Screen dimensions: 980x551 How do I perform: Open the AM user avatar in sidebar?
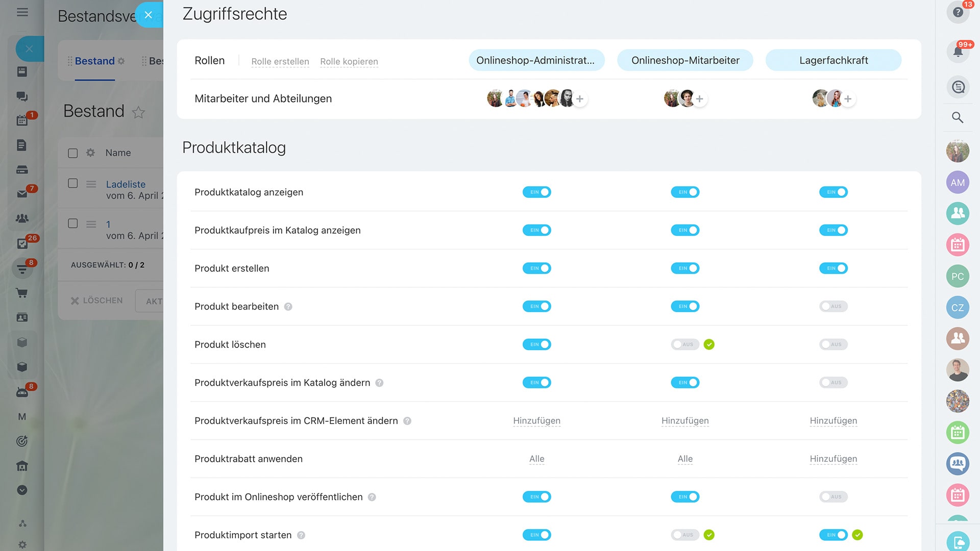[958, 183]
